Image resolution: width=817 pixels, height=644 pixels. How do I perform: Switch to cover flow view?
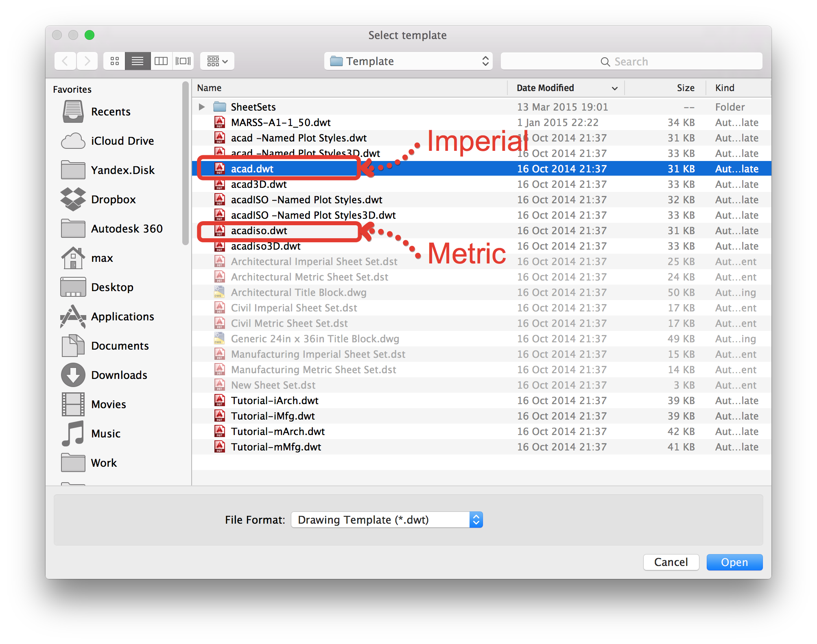tap(183, 61)
